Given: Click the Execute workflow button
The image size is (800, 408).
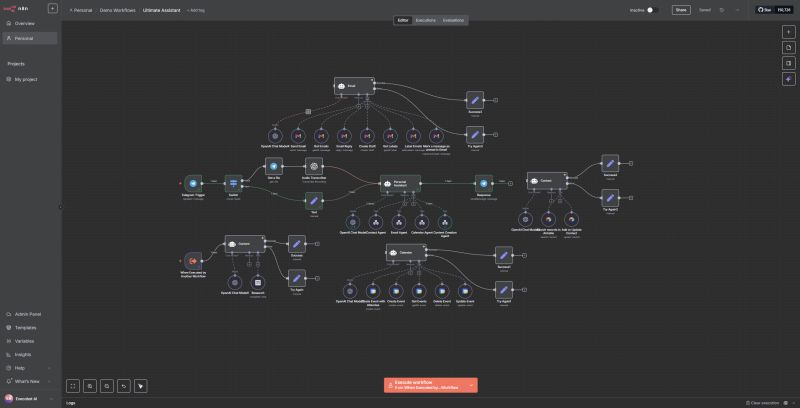Looking at the screenshot, I should [x=426, y=385].
